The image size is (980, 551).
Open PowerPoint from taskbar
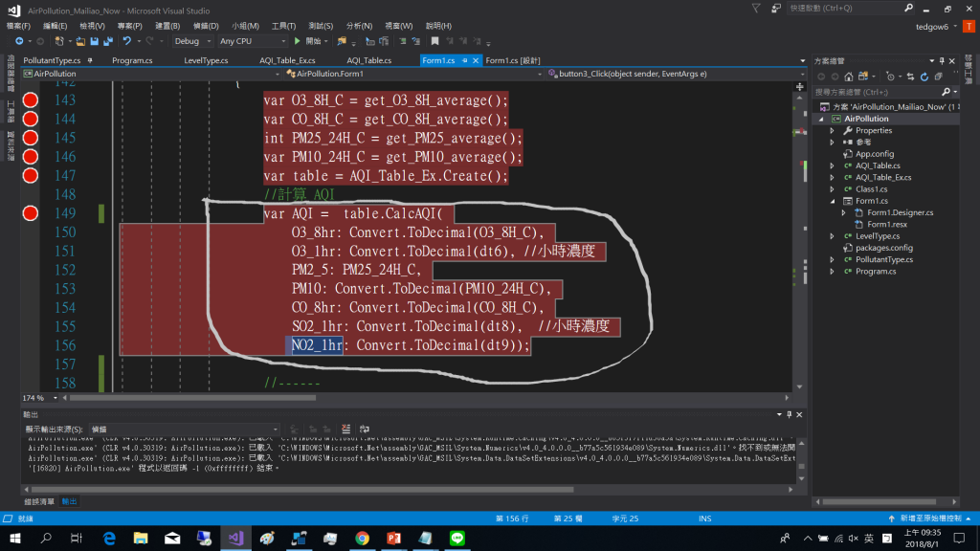(393, 538)
